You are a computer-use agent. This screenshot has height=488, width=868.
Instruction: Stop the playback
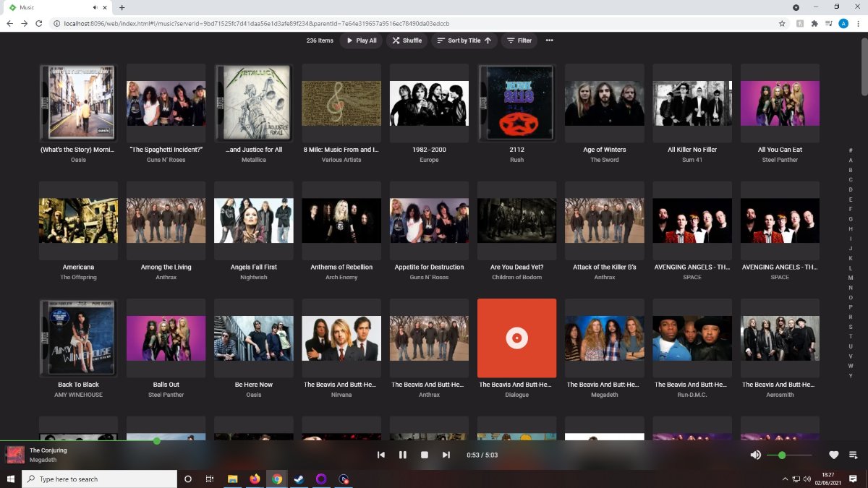coord(425,455)
